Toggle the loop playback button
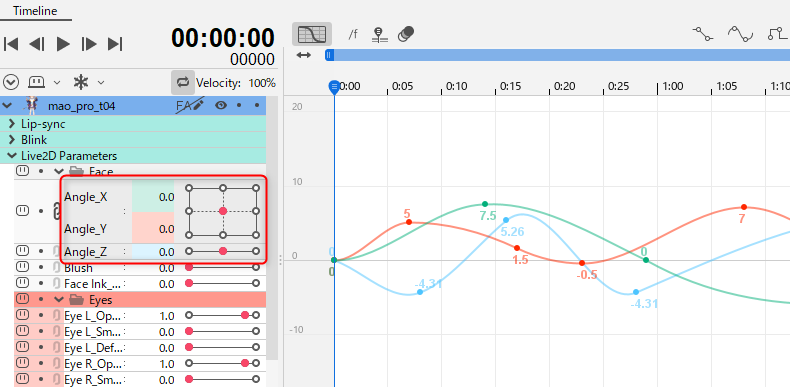790x387 pixels. pyautogui.click(x=182, y=82)
